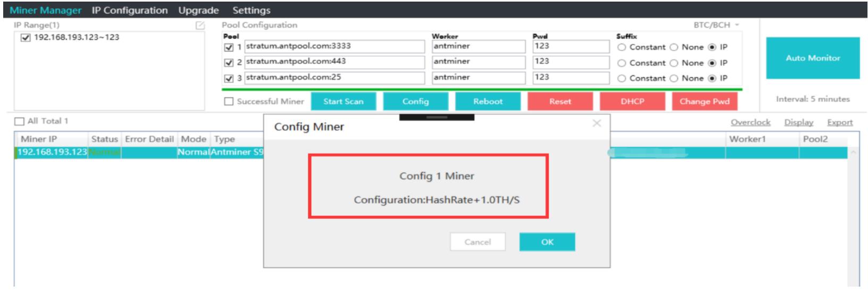Click the edit IP Range icon

[x=200, y=26]
